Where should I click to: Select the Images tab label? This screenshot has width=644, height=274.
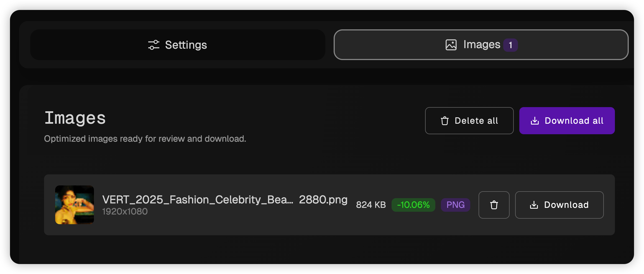pos(482,45)
